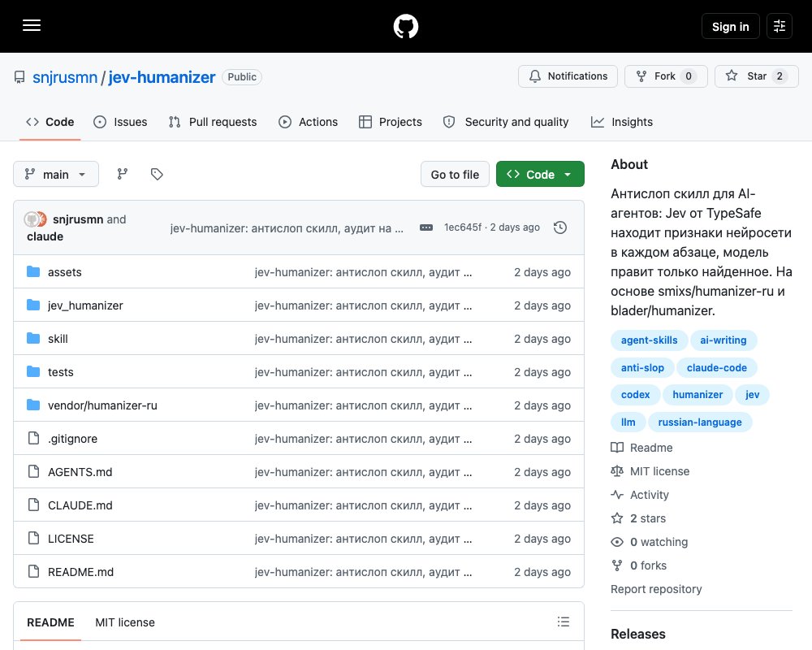812x650 pixels.
Task: Open the .gitignore file
Action: 72,439
